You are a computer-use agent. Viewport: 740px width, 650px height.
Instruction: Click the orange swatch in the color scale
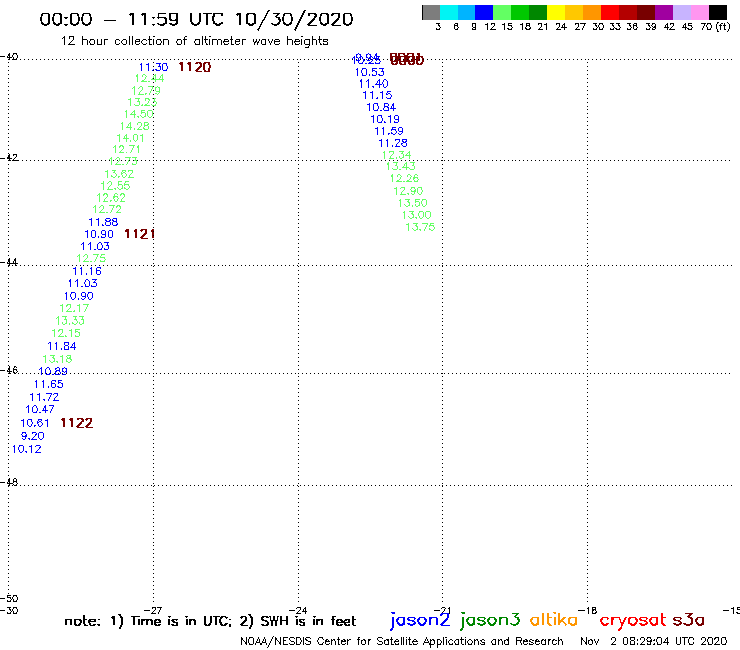[592, 12]
